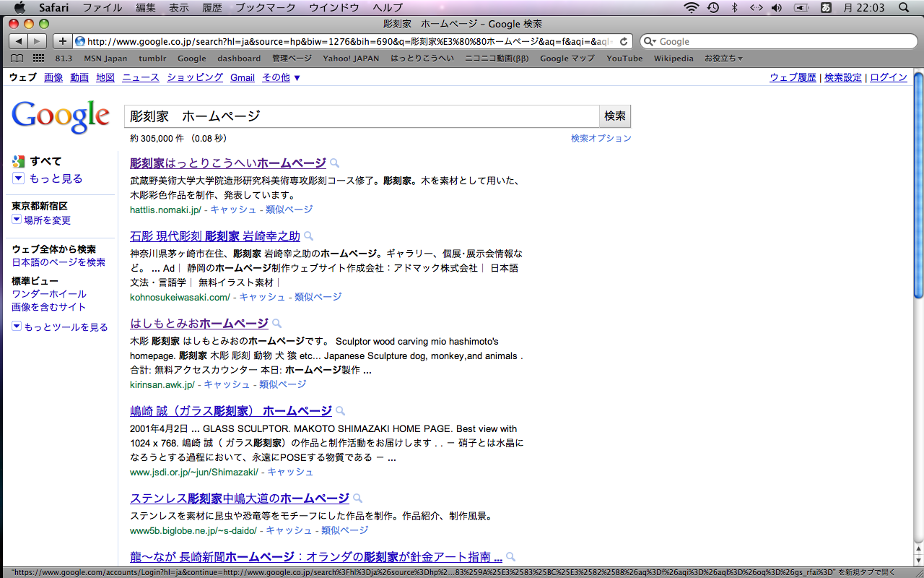This screenshot has height=578, width=924.
Task: Open 検索オプション link
Action: tap(601, 138)
